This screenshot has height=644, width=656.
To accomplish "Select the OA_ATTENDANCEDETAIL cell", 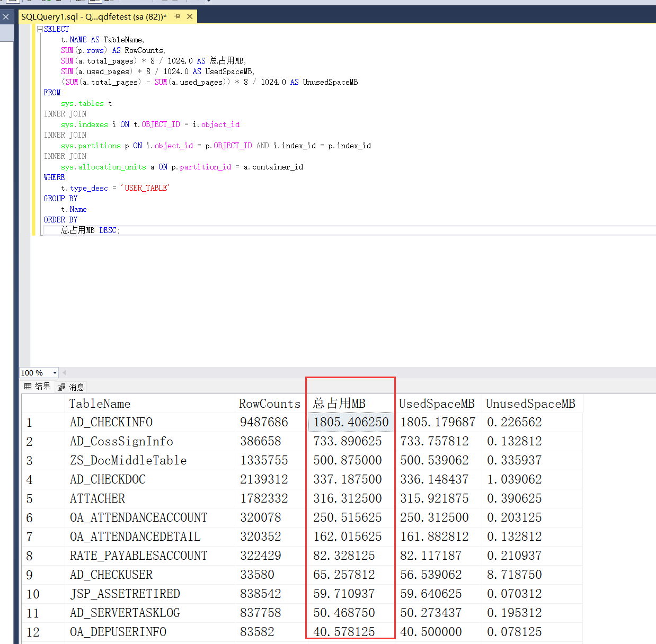I will tap(150, 536).
